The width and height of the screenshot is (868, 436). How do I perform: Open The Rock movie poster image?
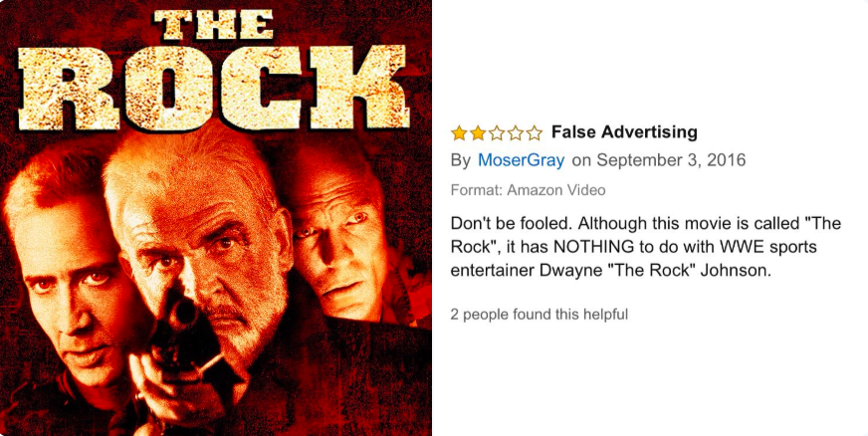click(x=216, y=218)
